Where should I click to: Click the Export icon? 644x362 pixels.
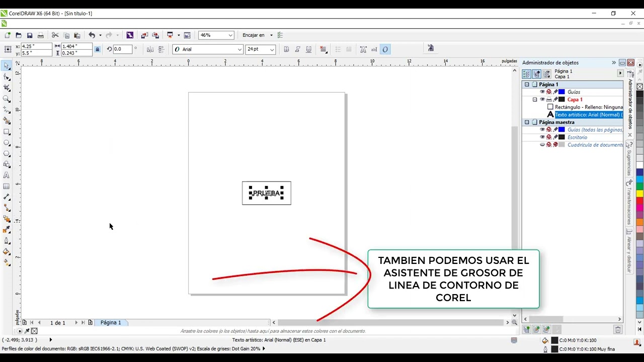point(155,35)
